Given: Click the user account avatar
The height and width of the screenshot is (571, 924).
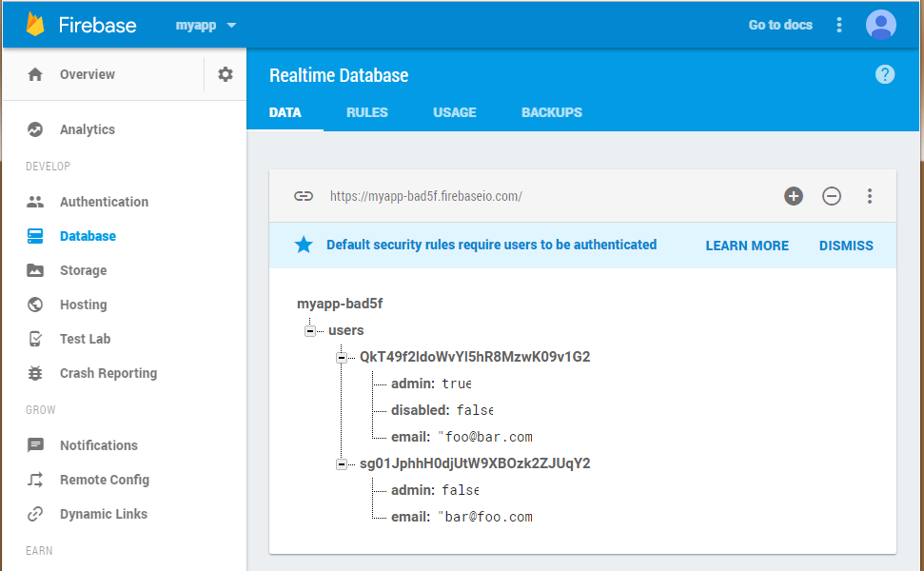Looking at the screenshot, I should pyautogui.click(x=880, y=25).
